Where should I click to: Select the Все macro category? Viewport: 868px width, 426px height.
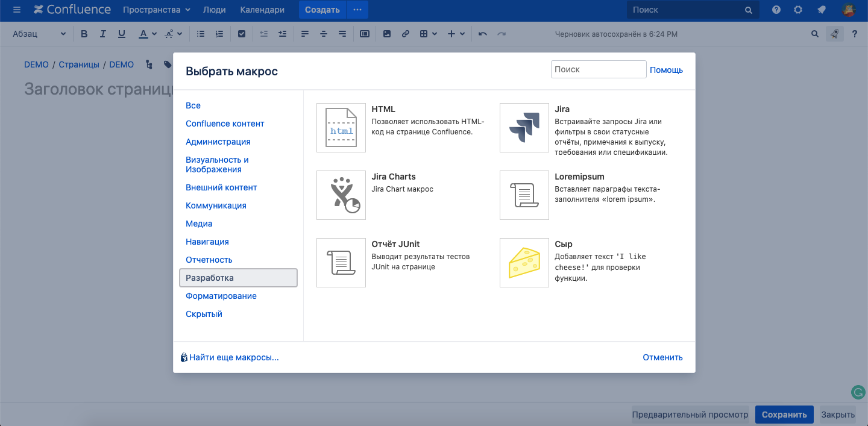tap(193, 105)
